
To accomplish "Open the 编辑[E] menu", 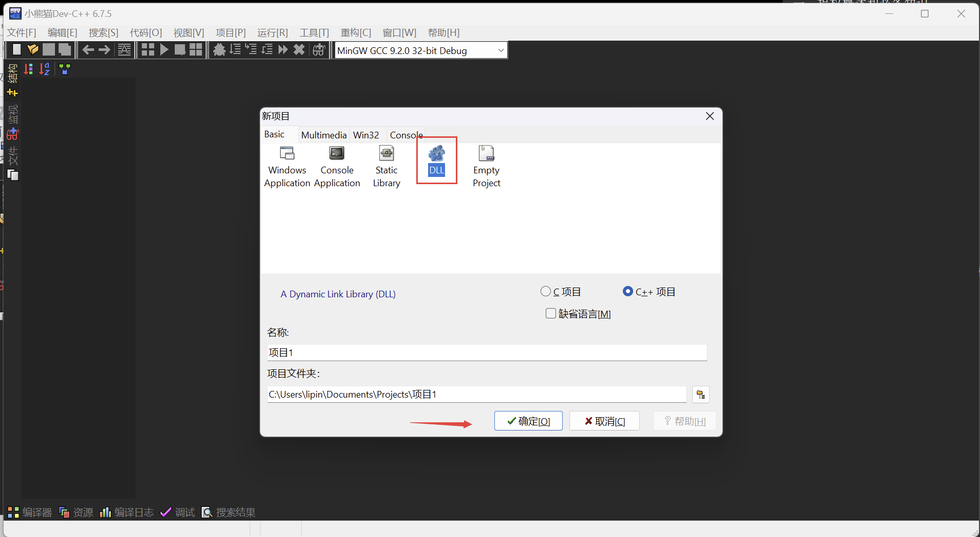I will point(63,32).
